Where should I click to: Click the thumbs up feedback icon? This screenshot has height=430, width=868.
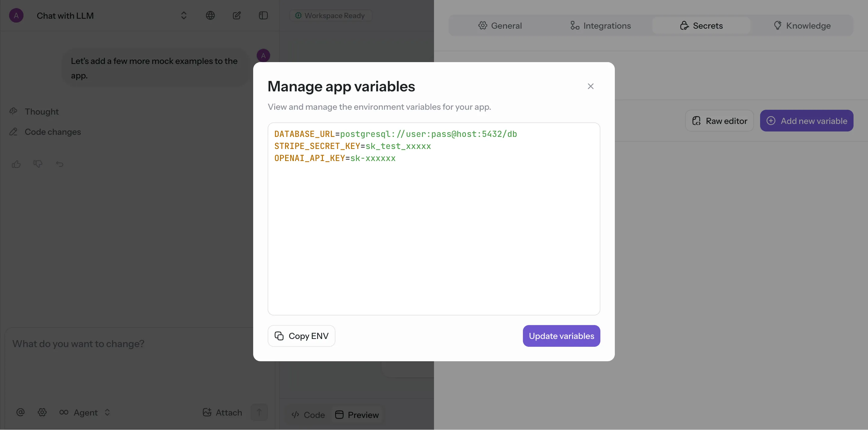pos(16,164)
